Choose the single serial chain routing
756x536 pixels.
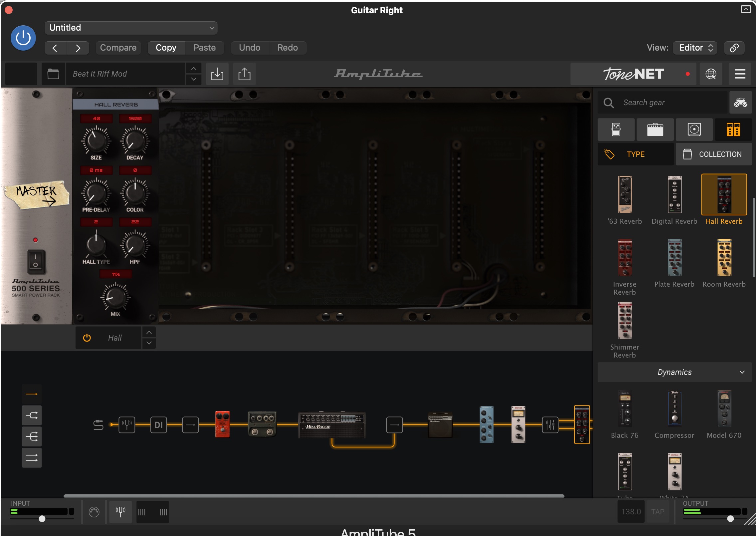point(32,394)
